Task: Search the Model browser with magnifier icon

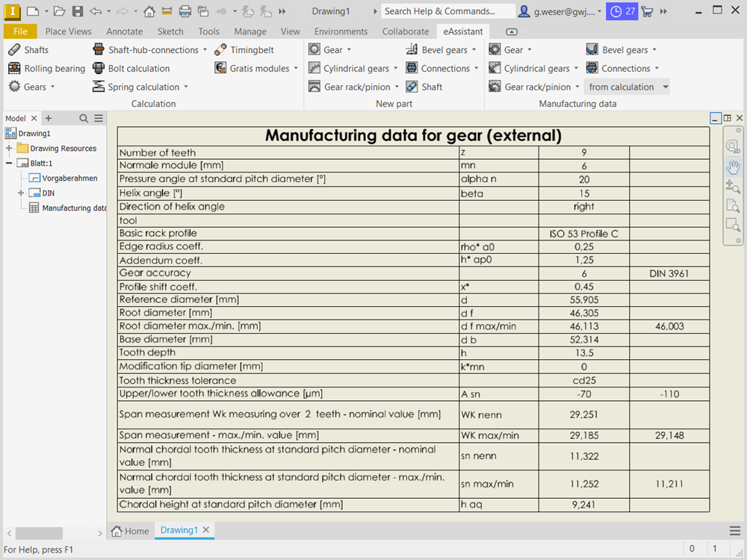Action: pos(84,118)
